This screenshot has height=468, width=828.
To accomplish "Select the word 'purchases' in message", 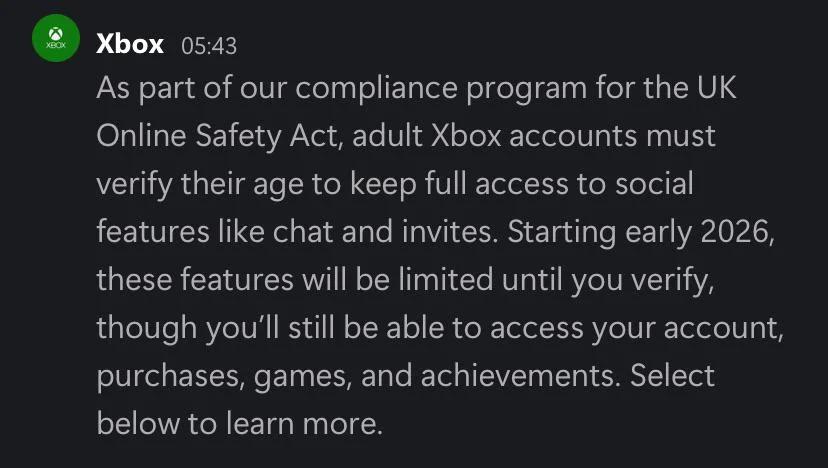I will tap(171, 378).
